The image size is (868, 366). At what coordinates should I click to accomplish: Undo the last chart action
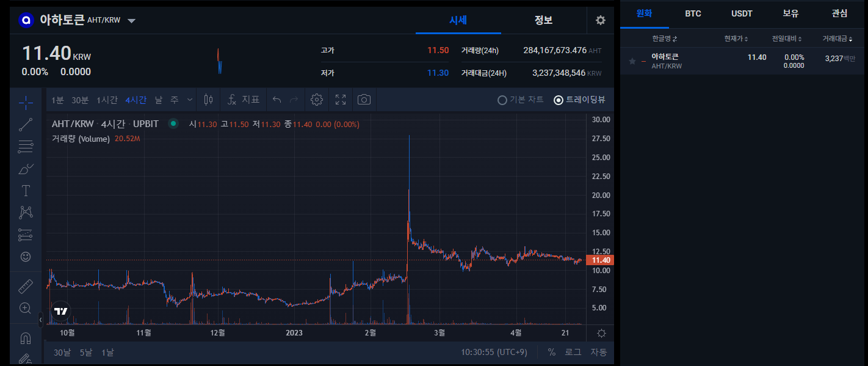coord(277,100)
